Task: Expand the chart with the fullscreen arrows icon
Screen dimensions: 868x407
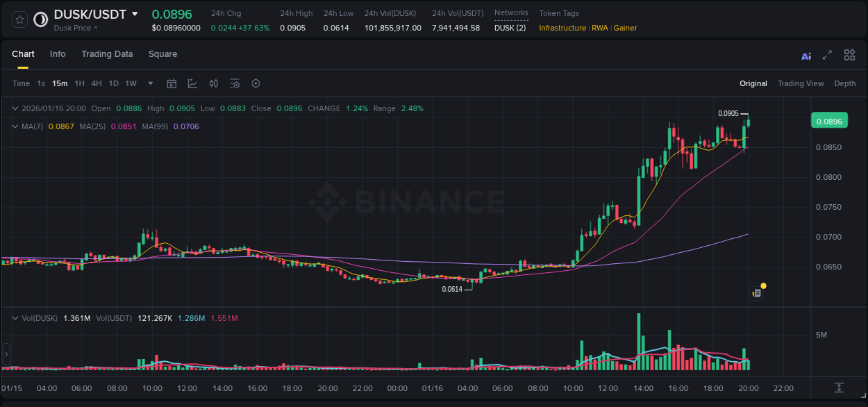Action: [x=826, y=54]
